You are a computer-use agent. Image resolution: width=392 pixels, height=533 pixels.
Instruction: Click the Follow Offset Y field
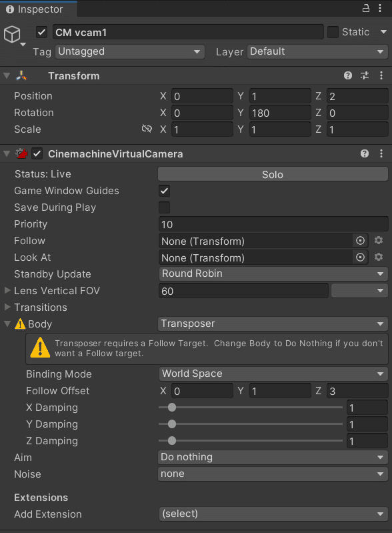coord(280,390)
